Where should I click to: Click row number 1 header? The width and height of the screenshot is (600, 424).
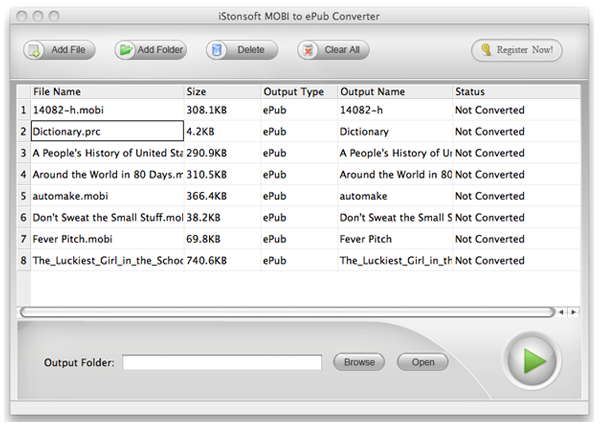click(x=24, y=110)
